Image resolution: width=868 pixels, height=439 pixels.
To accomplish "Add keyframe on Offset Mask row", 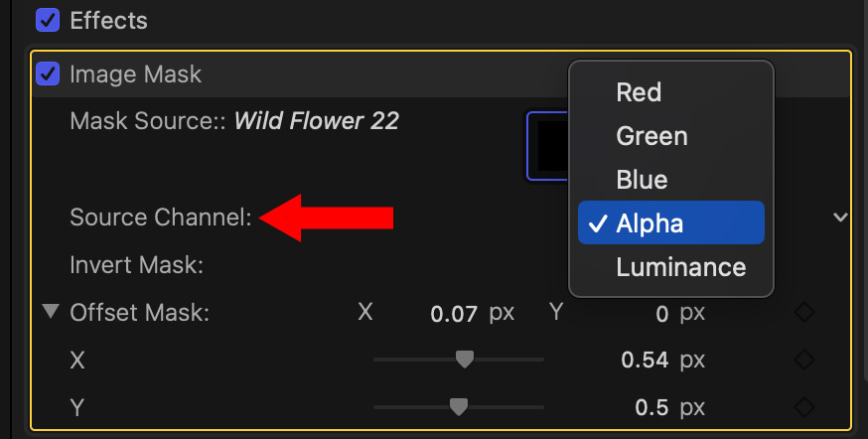I will point(804,313).
